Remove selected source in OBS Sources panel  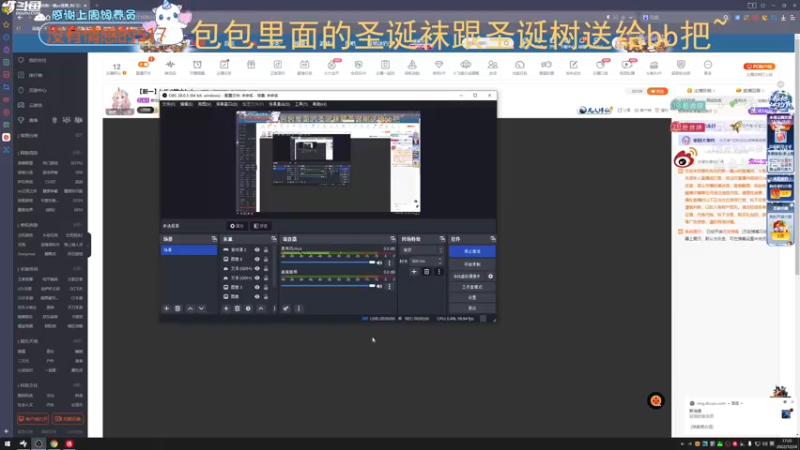(237, 308)
